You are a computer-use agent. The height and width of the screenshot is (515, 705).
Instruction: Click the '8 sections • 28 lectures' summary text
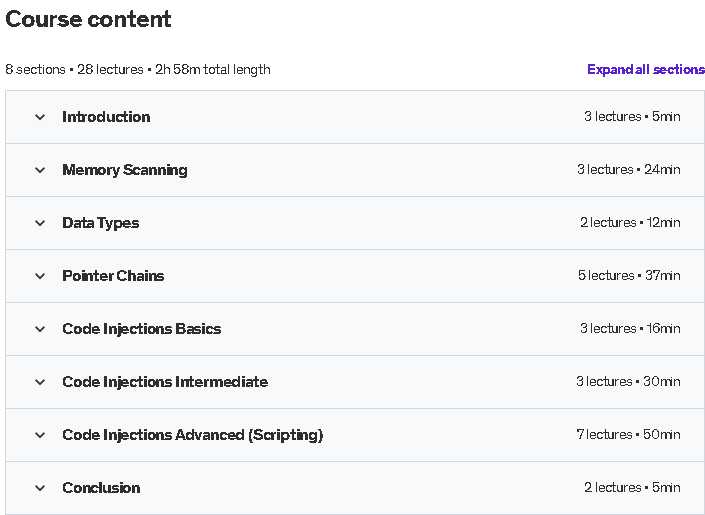click(x=74, y=69)
